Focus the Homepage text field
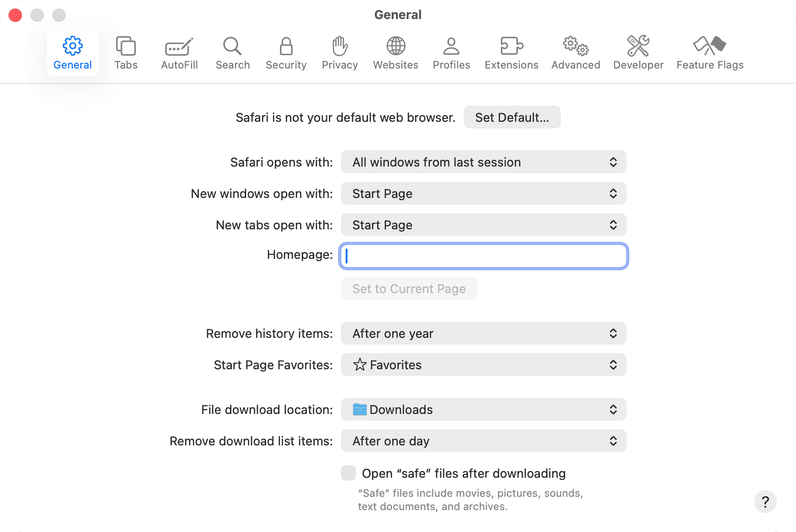This screenshot has width=796, height=532. pos(483,256)
